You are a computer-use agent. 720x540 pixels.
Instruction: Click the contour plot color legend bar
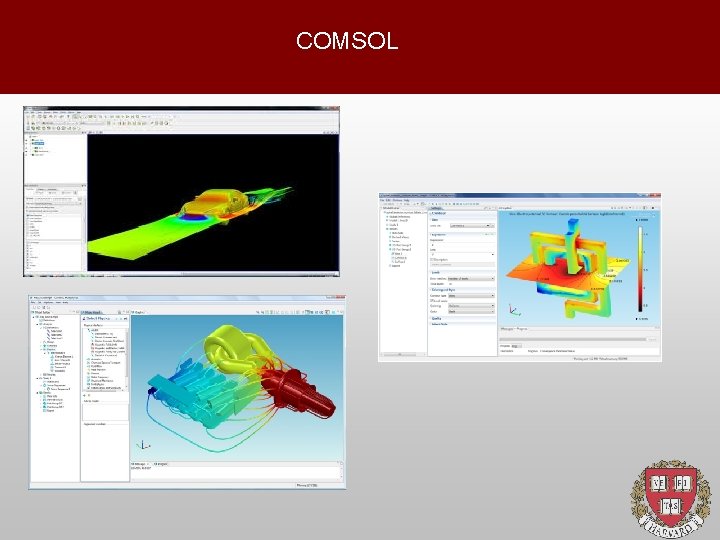pyautogui.click(x=640, y=269)
